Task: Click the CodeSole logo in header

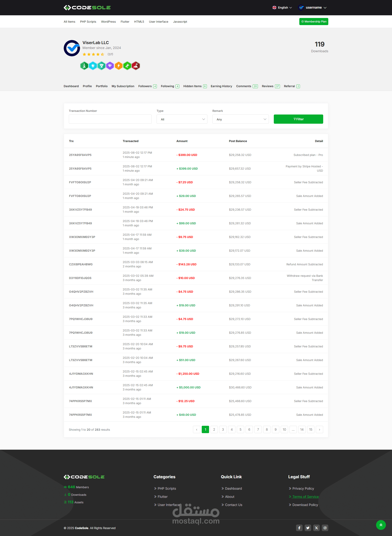Action: pyautogui.click(x=87, y=8)
